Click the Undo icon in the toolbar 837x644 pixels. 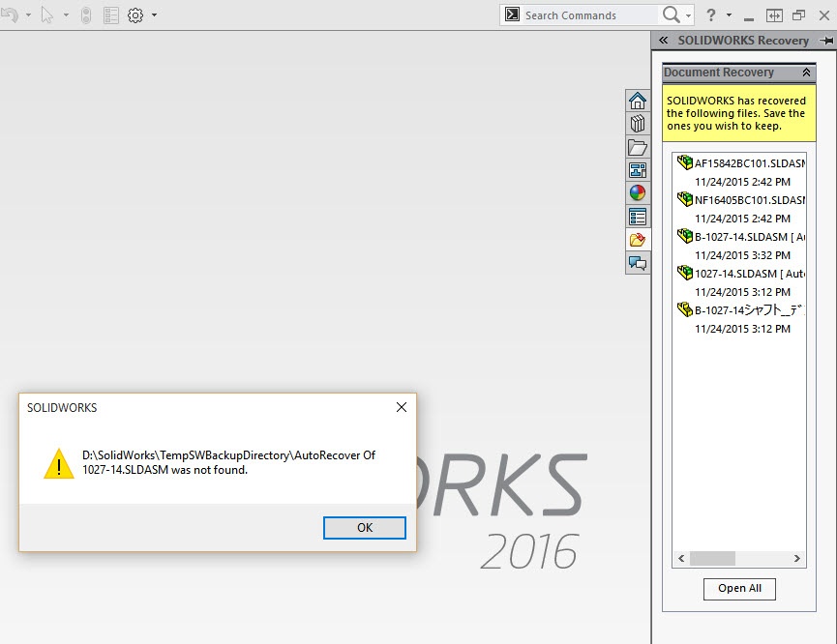pyautogui.click(x=10, y=15)
